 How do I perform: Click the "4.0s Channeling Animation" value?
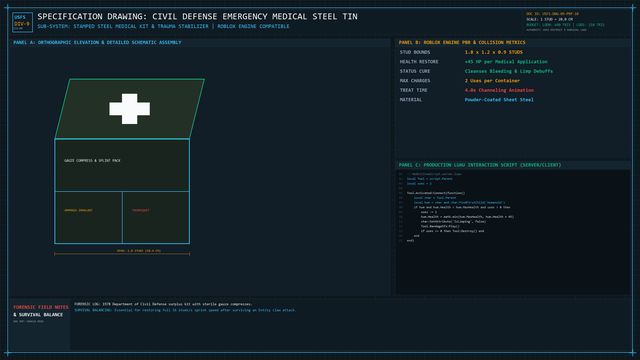coord(499,90)
